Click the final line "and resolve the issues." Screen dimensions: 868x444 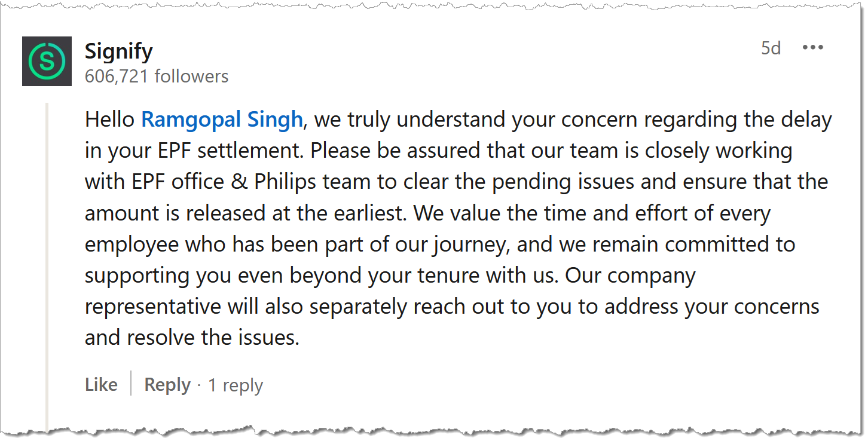[191, 338]
